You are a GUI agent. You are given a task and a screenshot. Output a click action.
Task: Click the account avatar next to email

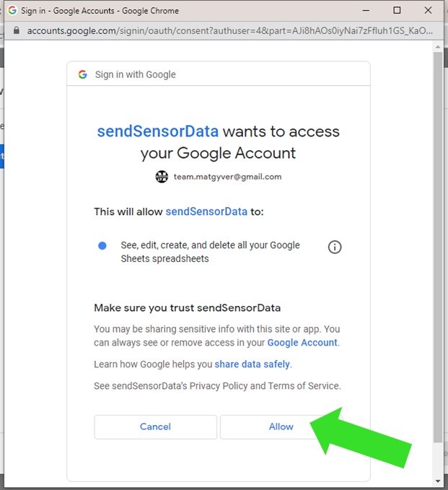click(x=162, y=176)
